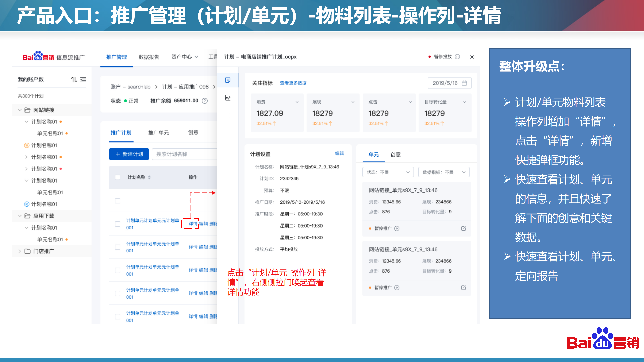Click the pause icon beside 暂停投放
Viewport: 644px width, 362px height.
click(x=457, y=57)
